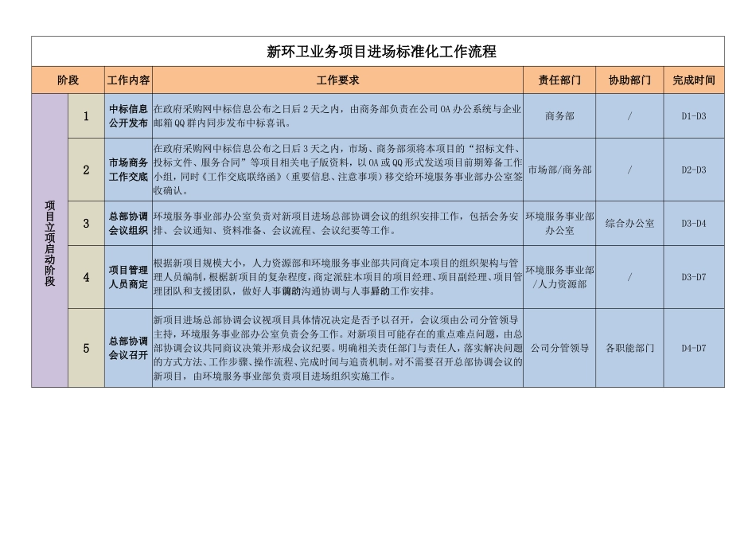The width and height of the screenshot is (756, 535).
Task: Click the 公司分管领导 cell
Action: 559,348
